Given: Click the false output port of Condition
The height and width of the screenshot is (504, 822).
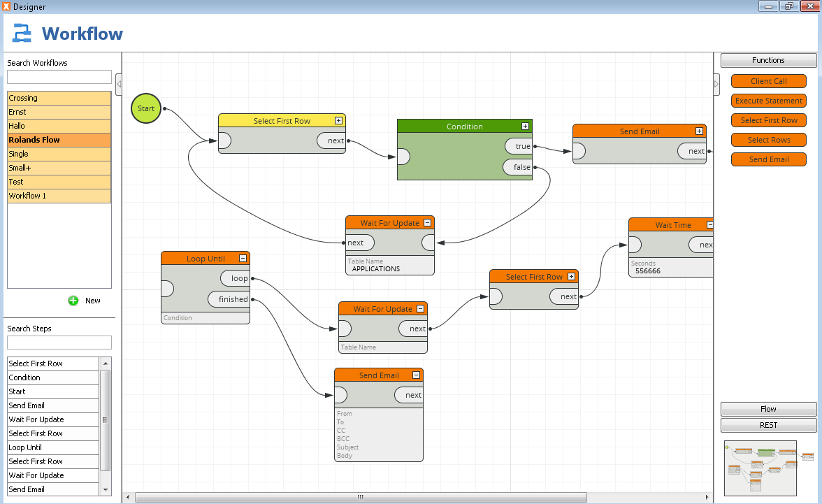Looking at the screenshot, I should coord(518,167).
